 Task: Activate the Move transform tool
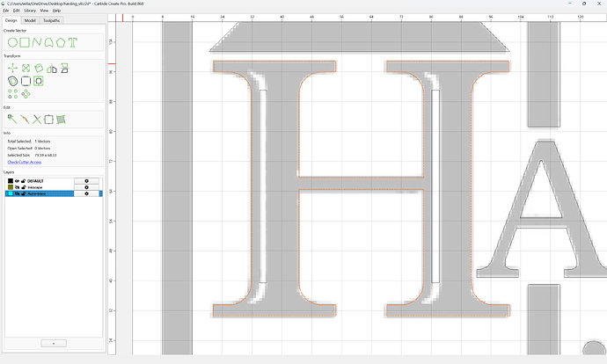coord(13,69)
